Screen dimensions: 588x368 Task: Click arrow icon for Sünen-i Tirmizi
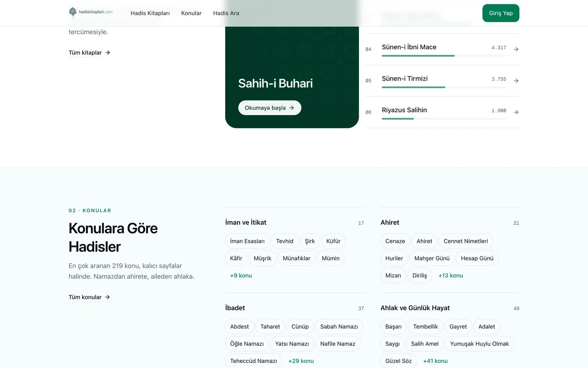[516, 81]
